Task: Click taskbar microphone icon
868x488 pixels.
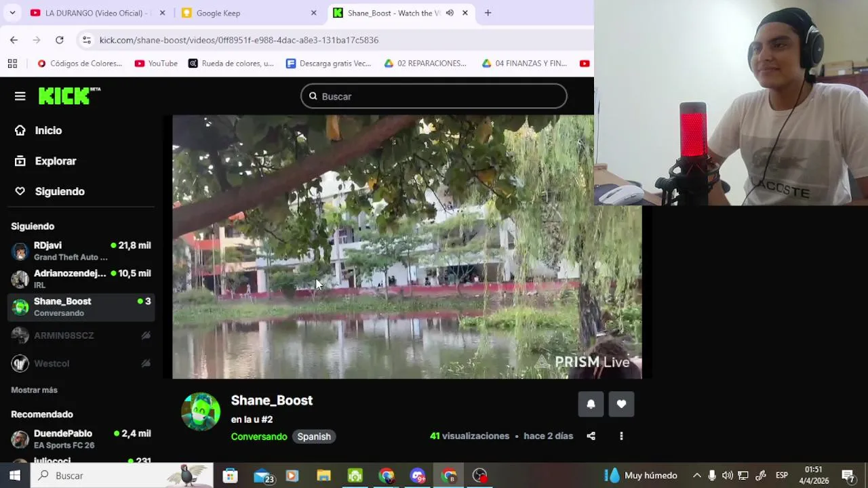Action: 712,475
